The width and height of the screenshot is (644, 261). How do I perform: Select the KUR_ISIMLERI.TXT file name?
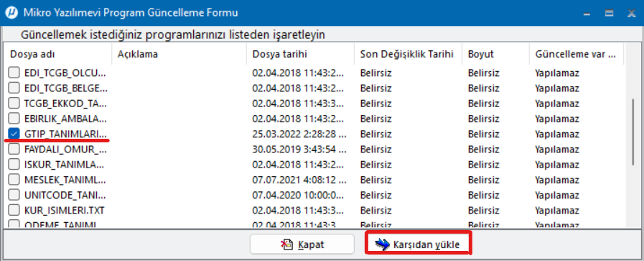(x=65, y=211)
